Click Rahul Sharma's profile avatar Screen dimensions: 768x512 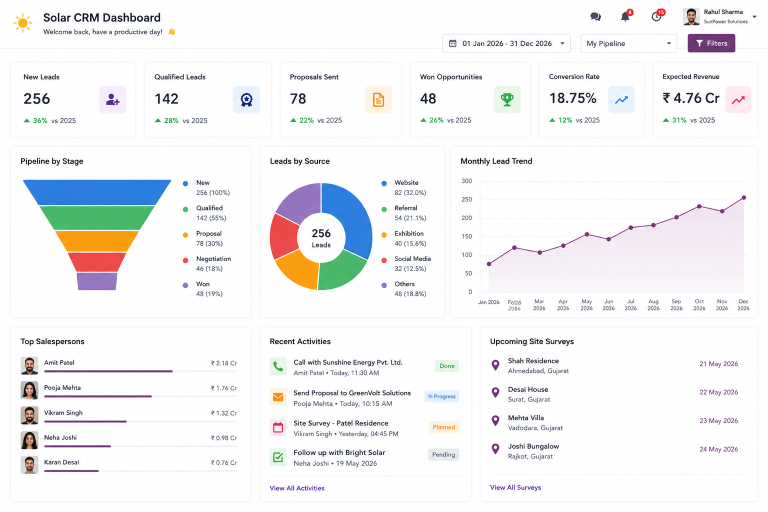click(691, 17)
